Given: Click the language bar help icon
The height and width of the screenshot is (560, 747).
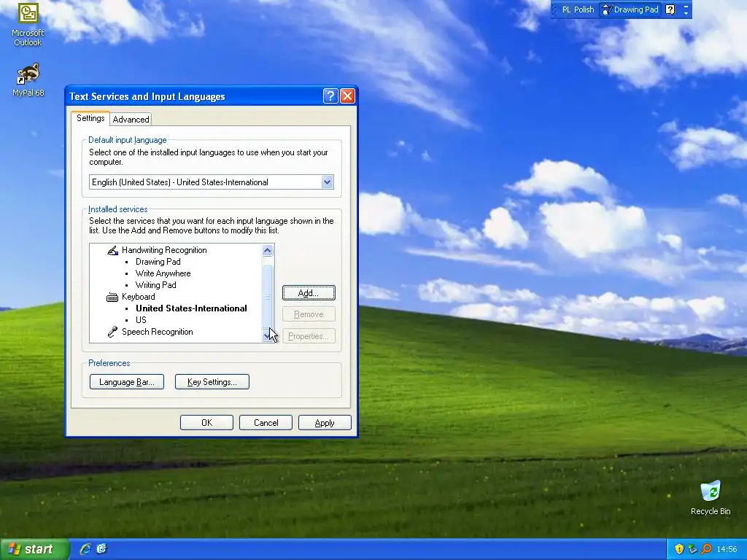Looking at the screenshot, I should point(670,9).
